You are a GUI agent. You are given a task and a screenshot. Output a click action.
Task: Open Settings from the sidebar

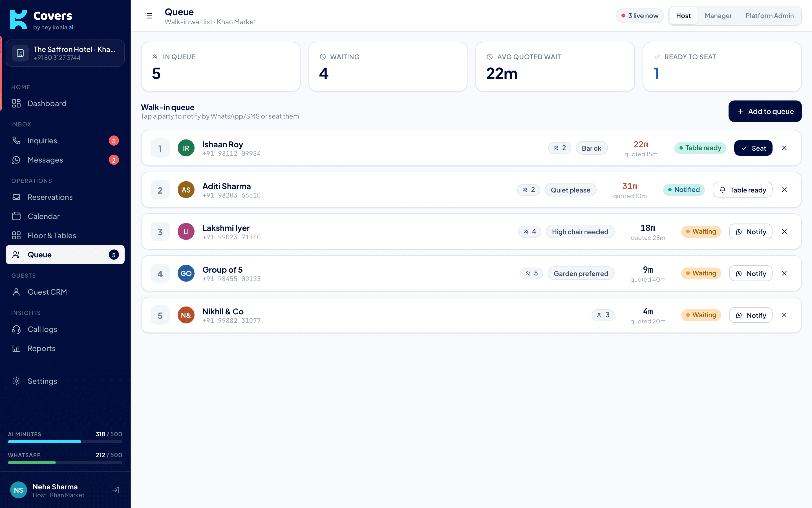65,381
